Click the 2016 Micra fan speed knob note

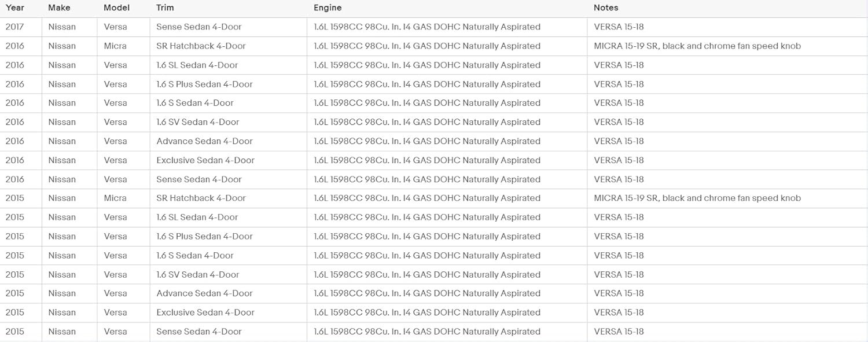click(697, 46)
